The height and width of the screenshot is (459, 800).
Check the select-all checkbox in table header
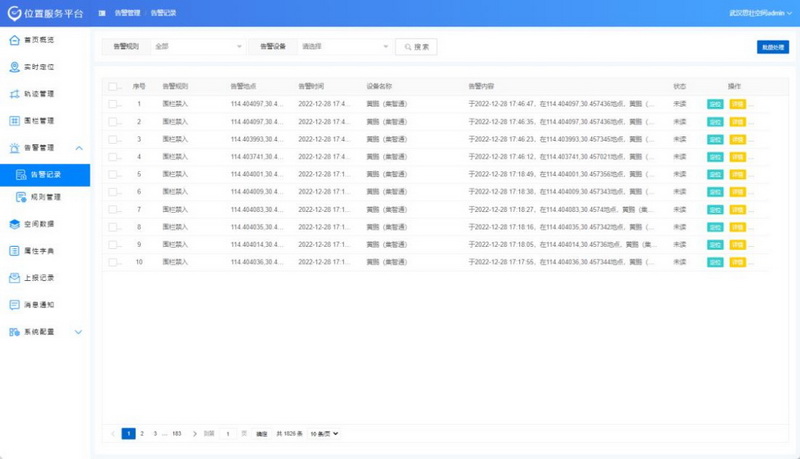113,87
